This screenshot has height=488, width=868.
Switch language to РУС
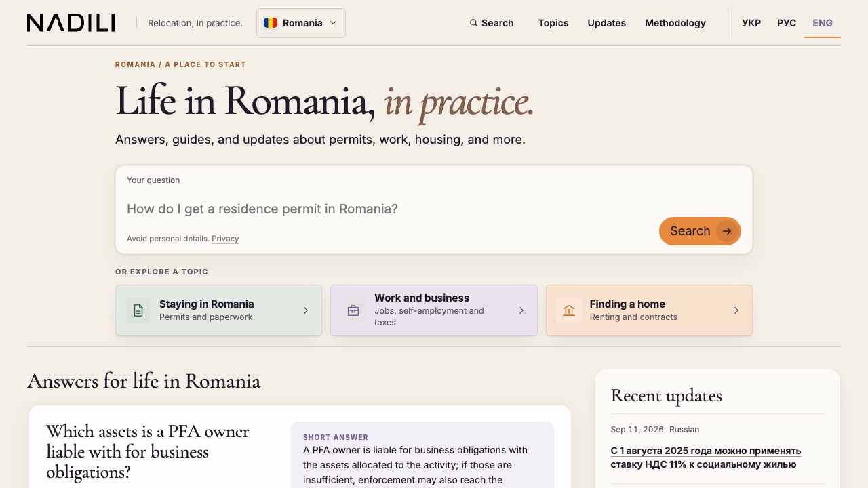pyautogui.click(x=787, y=23)
